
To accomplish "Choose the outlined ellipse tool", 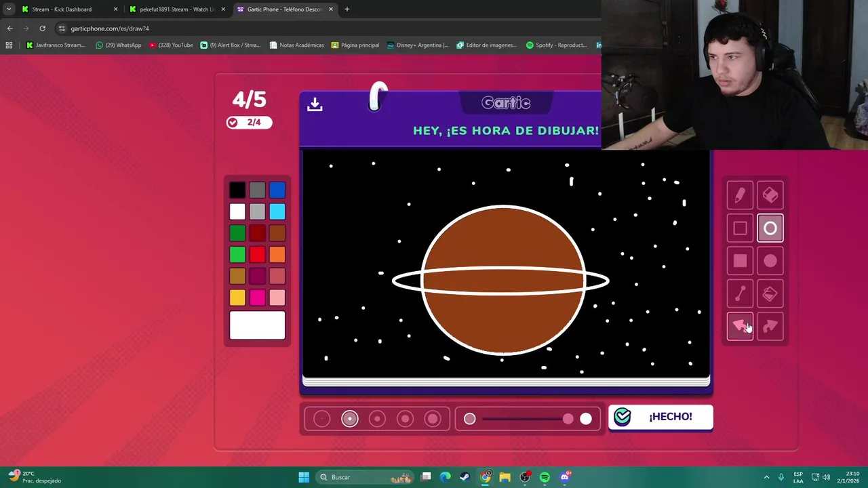I will click(x=770, y=228).
